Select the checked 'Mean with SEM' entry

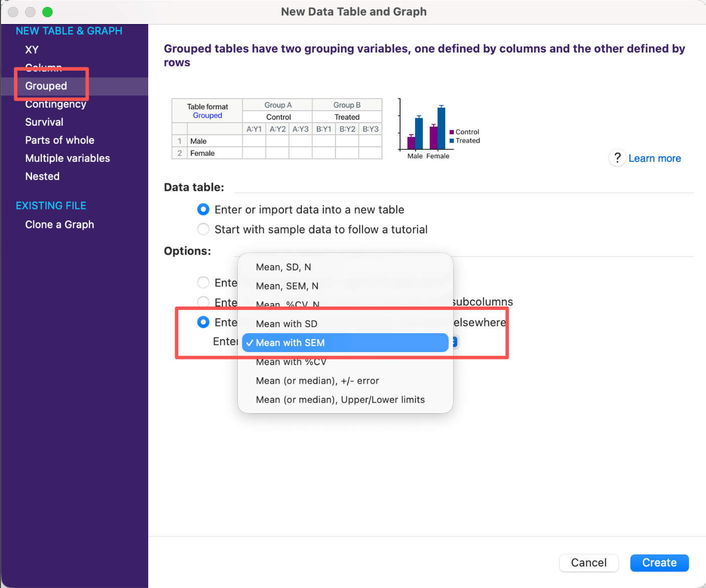345,343
